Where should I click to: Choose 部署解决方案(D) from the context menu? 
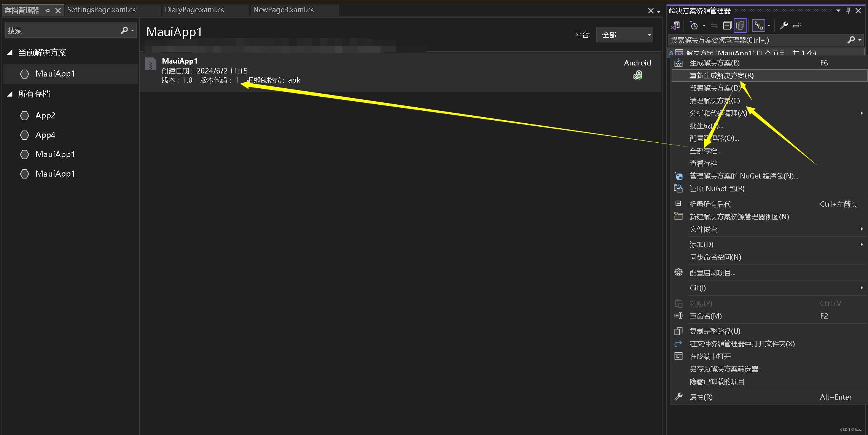pos(769,88)
